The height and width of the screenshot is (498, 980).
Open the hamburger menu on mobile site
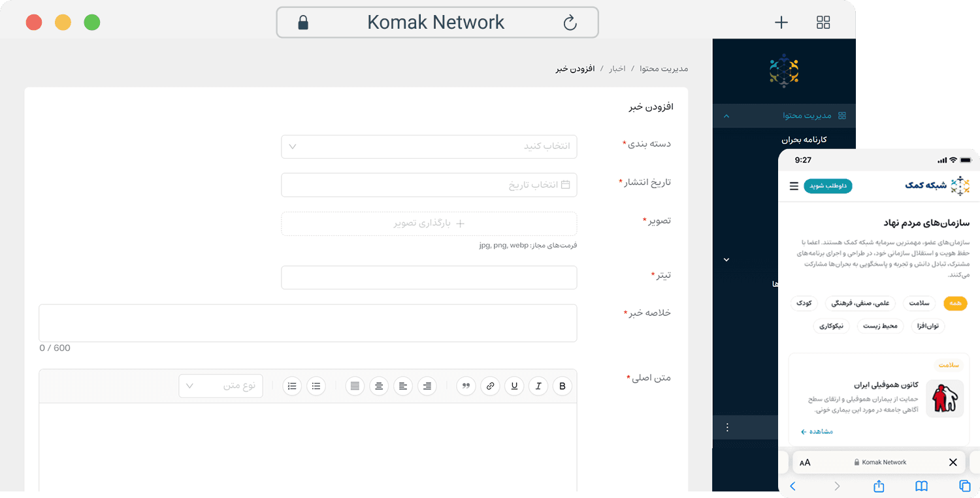pos(794,186)
